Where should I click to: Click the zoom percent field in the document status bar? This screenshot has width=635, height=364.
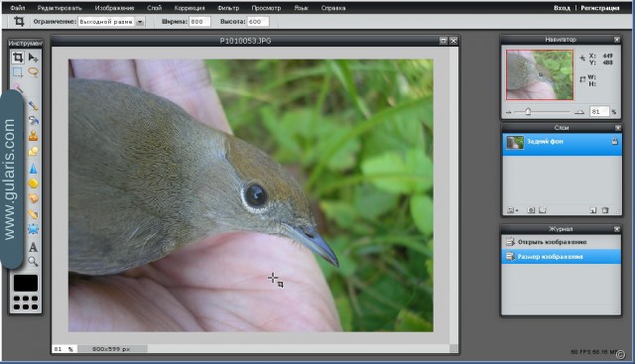pyautogui.click(x=63, y=348)
